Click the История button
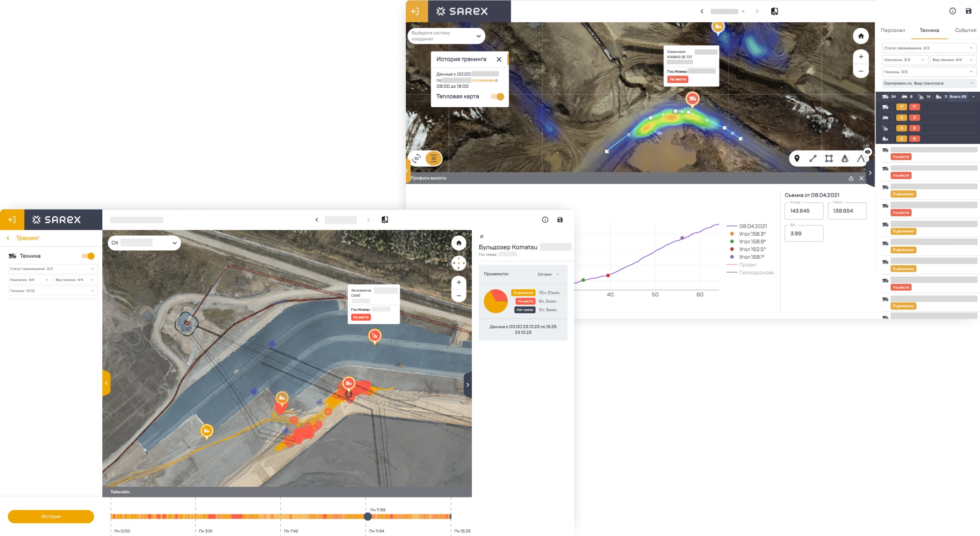This screenshot has height=536, width=980. tap(51, 517)
